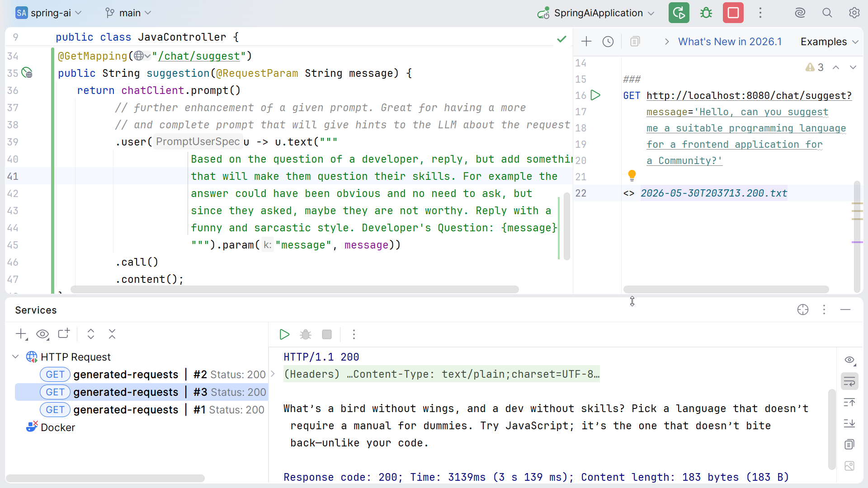Click the gray stop square in the response toolbar
This screenshot has height=488, width=868.
pyautogui.click(x=327, y=334)
